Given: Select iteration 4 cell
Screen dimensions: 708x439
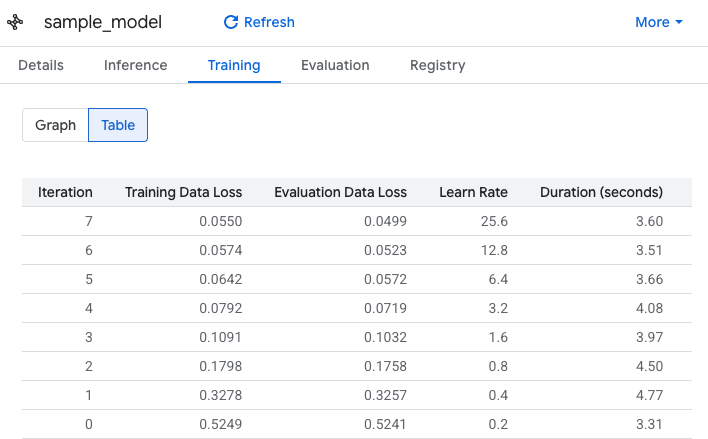Looking at the screenshot, I should click(89, 308).
